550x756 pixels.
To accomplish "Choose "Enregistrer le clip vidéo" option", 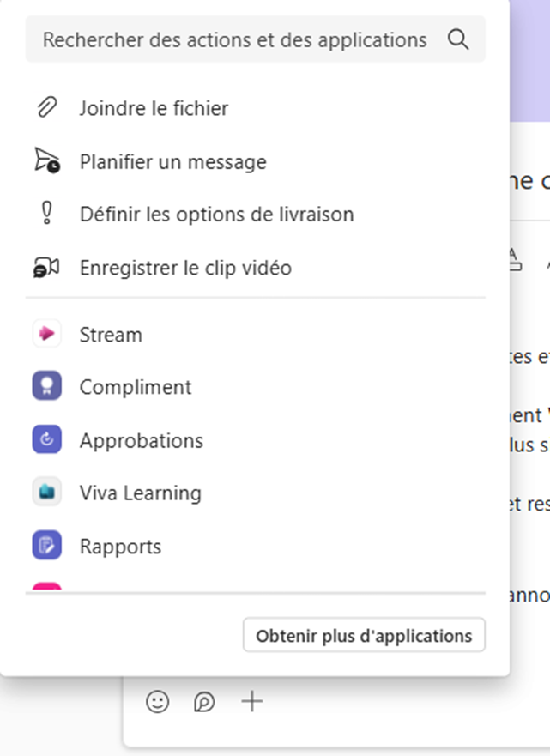I will click(185, 268).
